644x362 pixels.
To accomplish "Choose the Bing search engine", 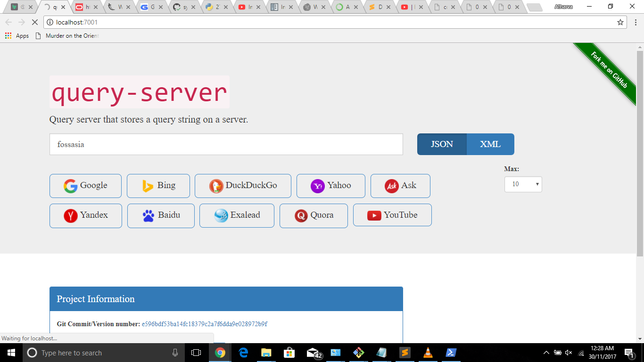I will (158, 186).
